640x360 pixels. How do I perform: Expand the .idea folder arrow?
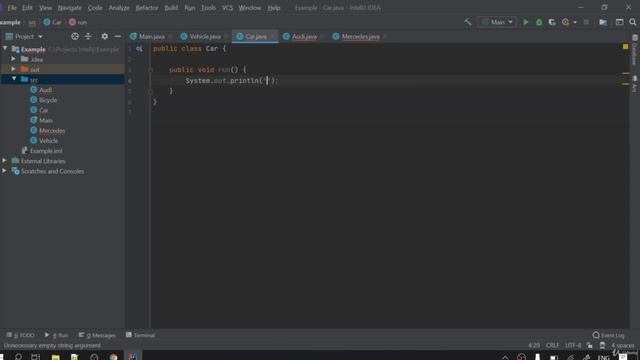tap(13, 59)
